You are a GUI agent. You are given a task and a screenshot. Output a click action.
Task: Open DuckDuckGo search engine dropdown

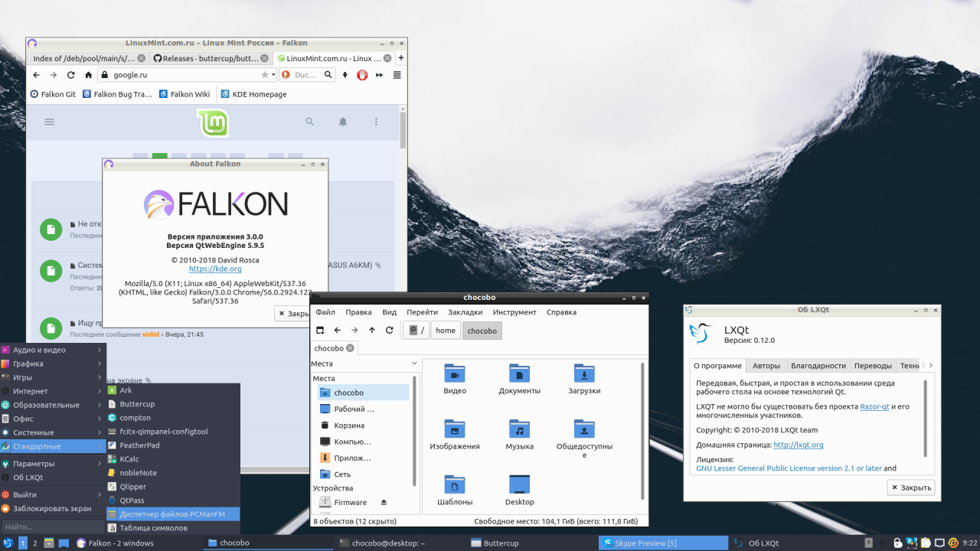click(x=286, y=75)
